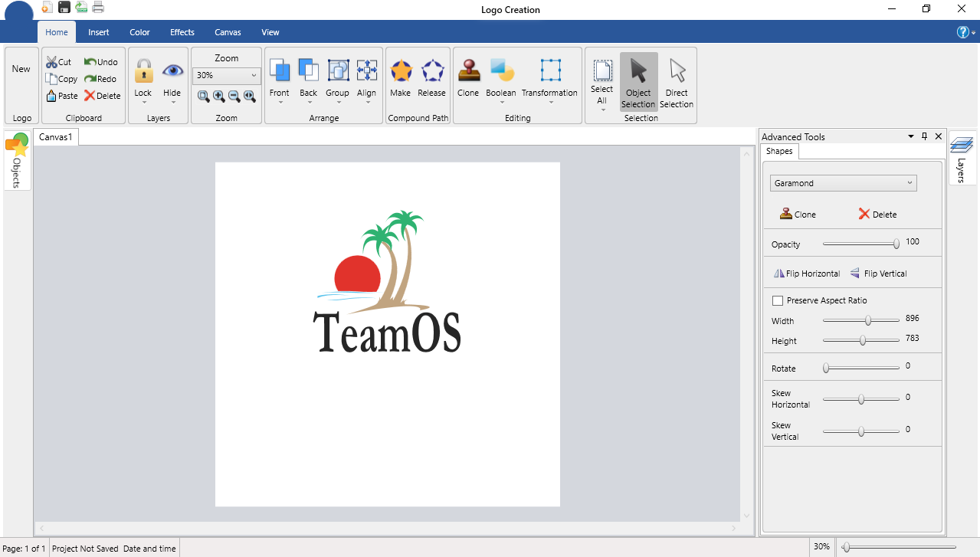This screenshot has width=980, height=557.
Task: Click Clone button in Advanced Tools
Action: [x=798, y=215]
